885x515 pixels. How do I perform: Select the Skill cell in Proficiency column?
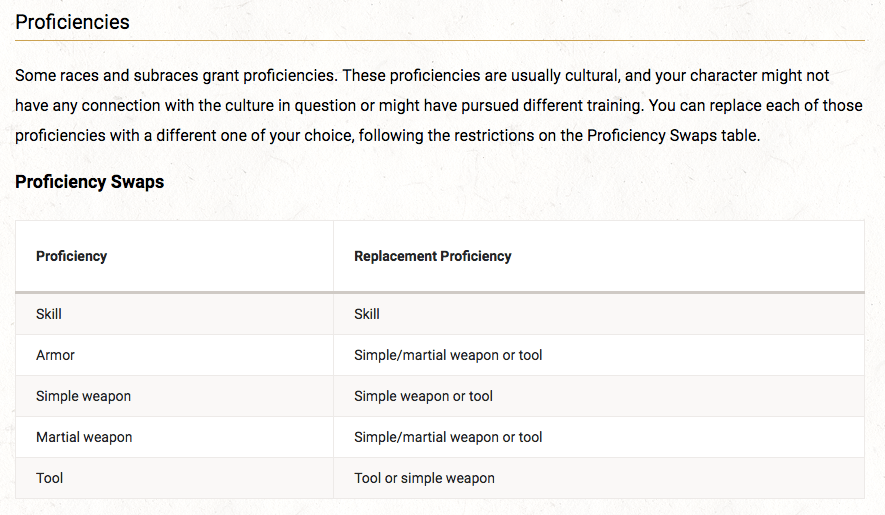pyautogui.click(x=49, y=314)
